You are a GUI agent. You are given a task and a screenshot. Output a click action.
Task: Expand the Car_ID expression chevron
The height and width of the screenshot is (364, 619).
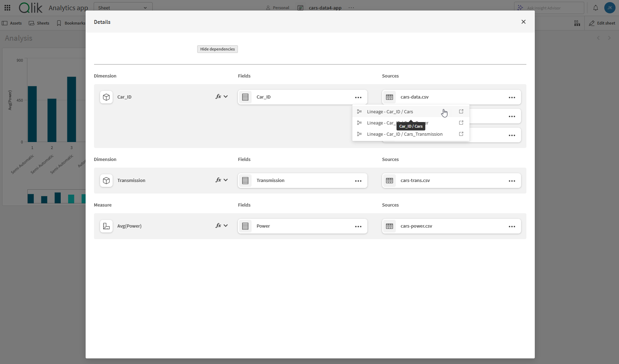pos(226,96)
